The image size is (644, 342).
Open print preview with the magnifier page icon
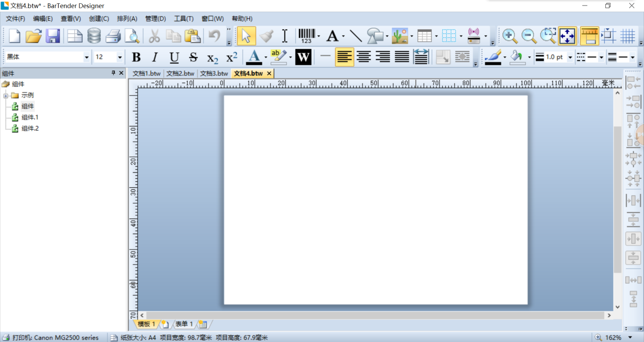132,36
